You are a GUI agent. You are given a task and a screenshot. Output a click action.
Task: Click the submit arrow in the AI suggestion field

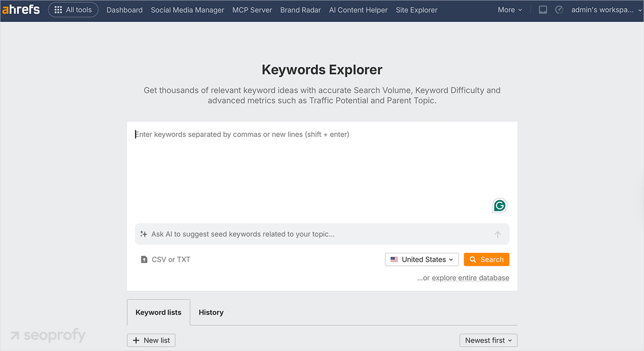(497, 234)
